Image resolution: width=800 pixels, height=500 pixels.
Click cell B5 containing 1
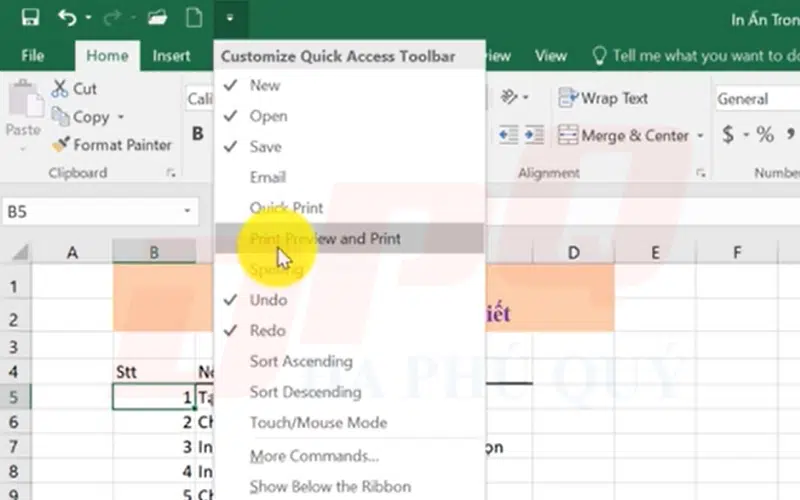click(154, 397)
